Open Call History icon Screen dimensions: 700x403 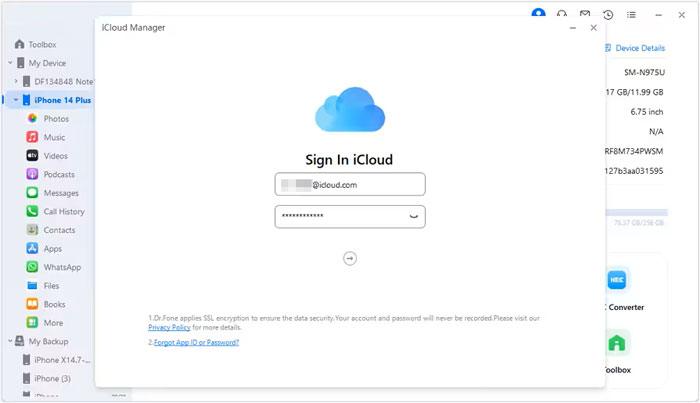click(x=32, y=211)
